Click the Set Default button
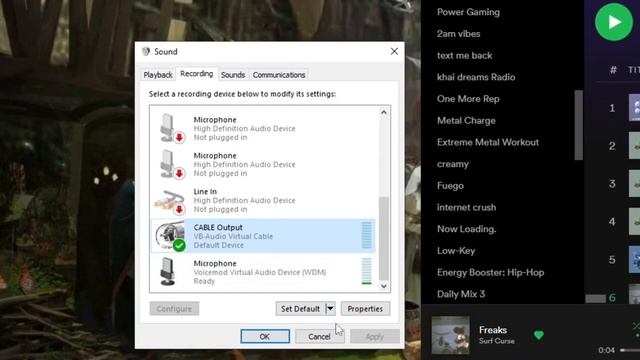This screenshot has width=640, height=360. [300, 309]
